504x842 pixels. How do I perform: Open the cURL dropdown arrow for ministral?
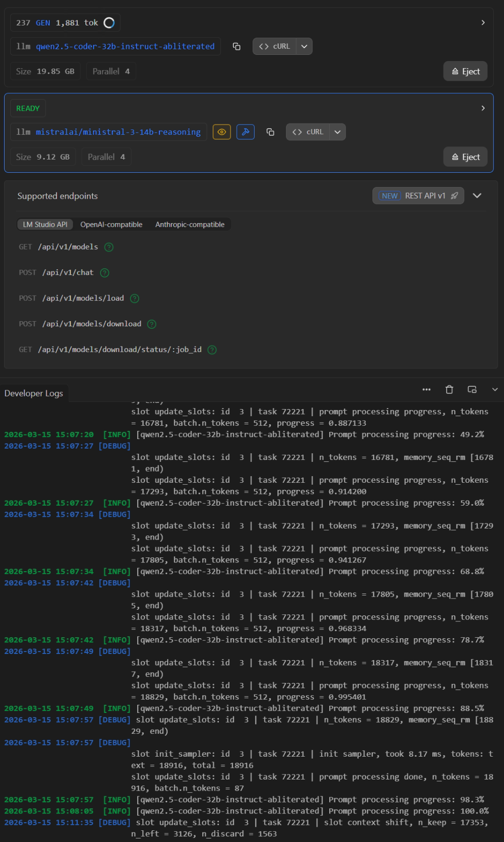(337, 132)
